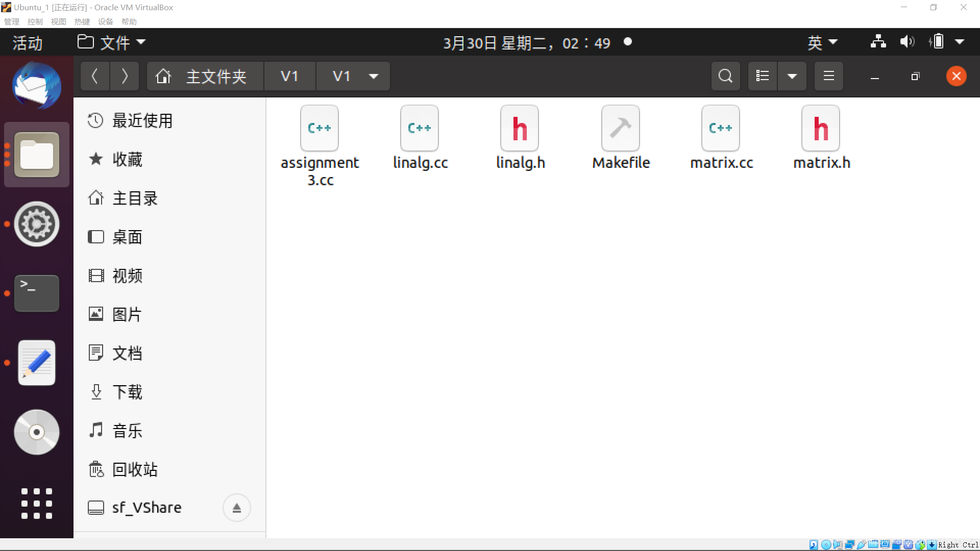Open the hamburger main menu
The height and width of the screenshot is (551, 980).
tap(829, 77)
